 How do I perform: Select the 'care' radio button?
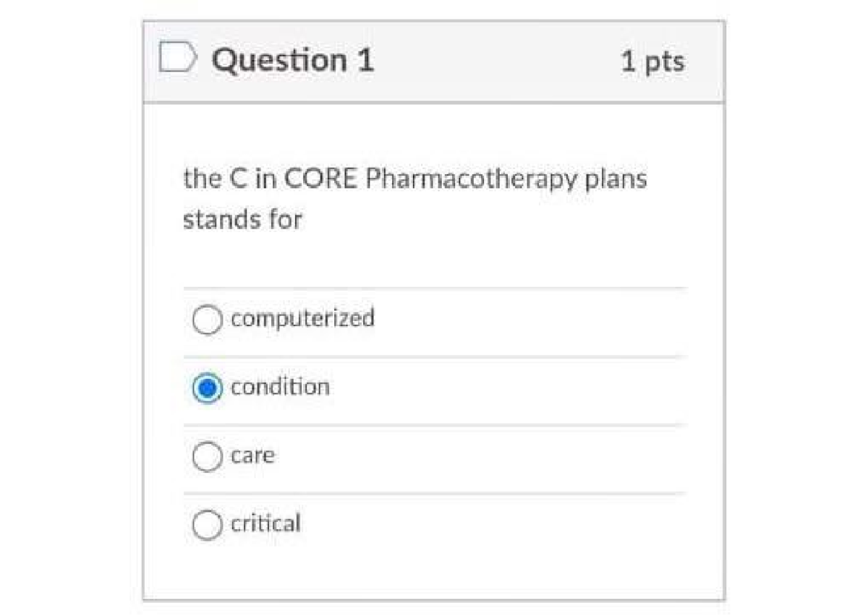[x=207, y=455]
